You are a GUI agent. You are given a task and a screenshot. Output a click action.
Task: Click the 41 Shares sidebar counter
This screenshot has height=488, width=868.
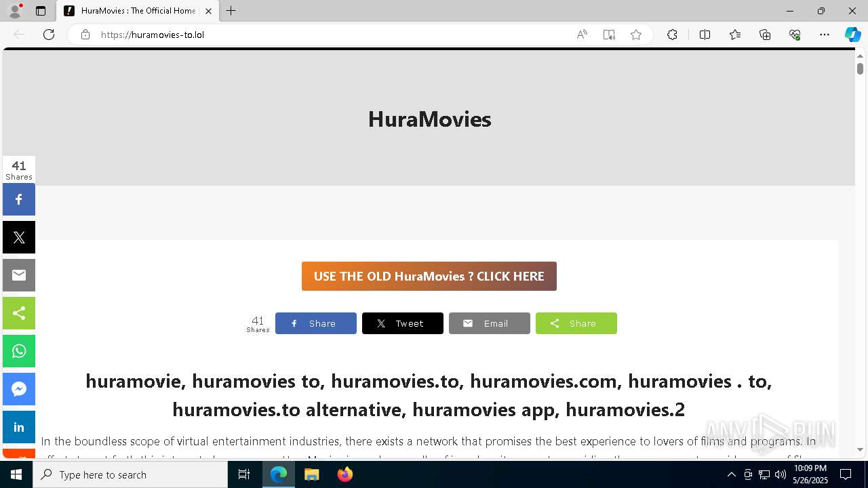pyautogui.click(x=19, y=169)
